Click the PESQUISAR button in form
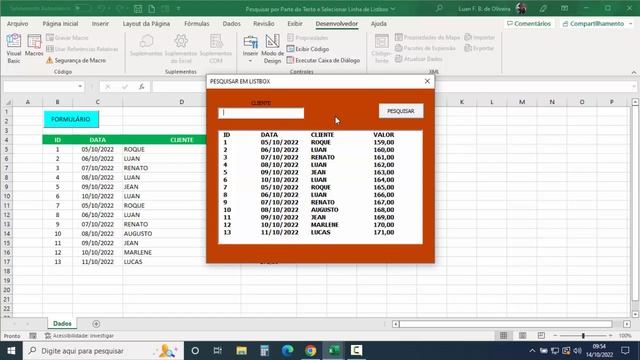The width and height of the screenshot is (640, 360). point(401,111)
